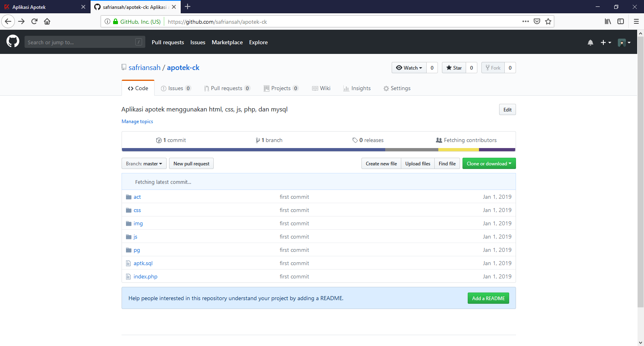Open the Firefox library icon
This screenshot has height=346, width=644.
(x=608, y=21)
